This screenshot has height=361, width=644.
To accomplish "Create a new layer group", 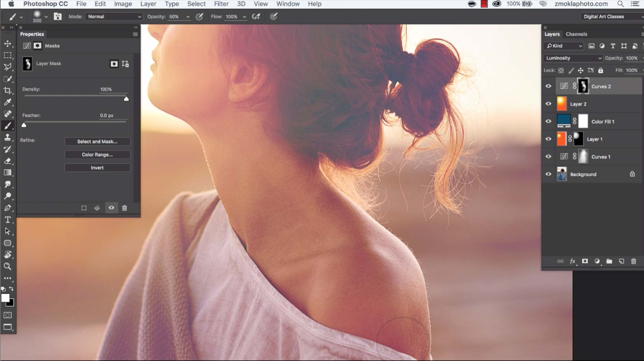I will coord(609,261).
